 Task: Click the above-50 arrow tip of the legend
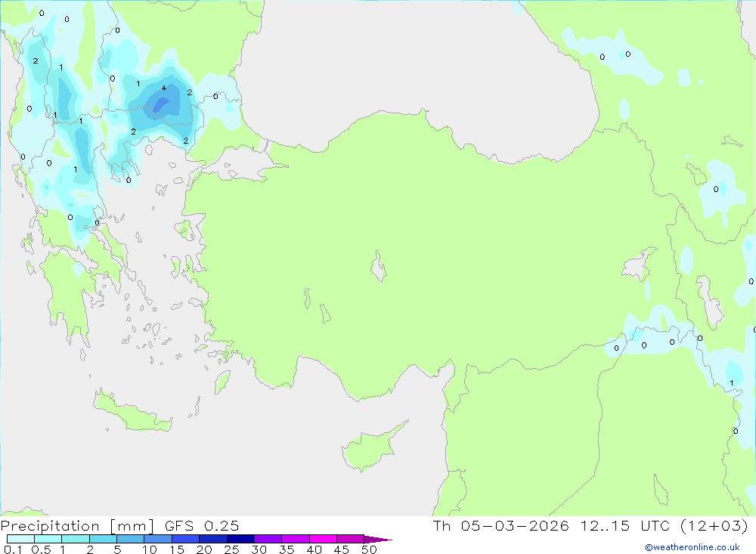click(377, 540)
